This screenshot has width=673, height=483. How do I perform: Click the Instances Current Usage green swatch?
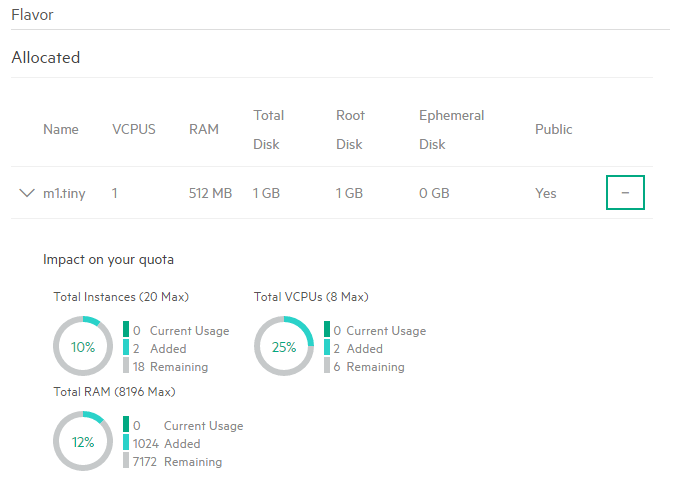pos(126,329)
